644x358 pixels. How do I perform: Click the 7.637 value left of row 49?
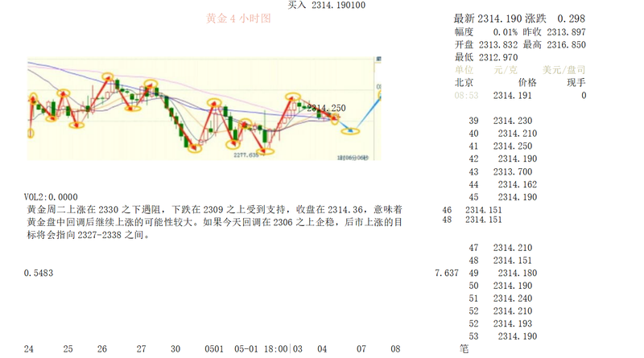pyautogui.click(x=447, y=273)
